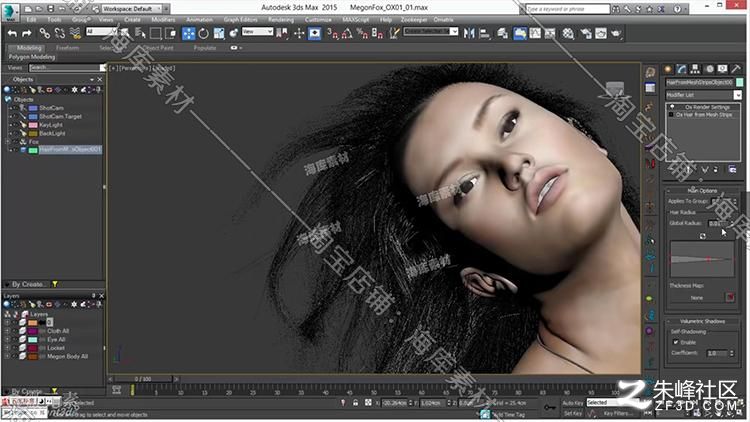Click the Redo arrow in the main toolbar

click(x=27, y=33)
